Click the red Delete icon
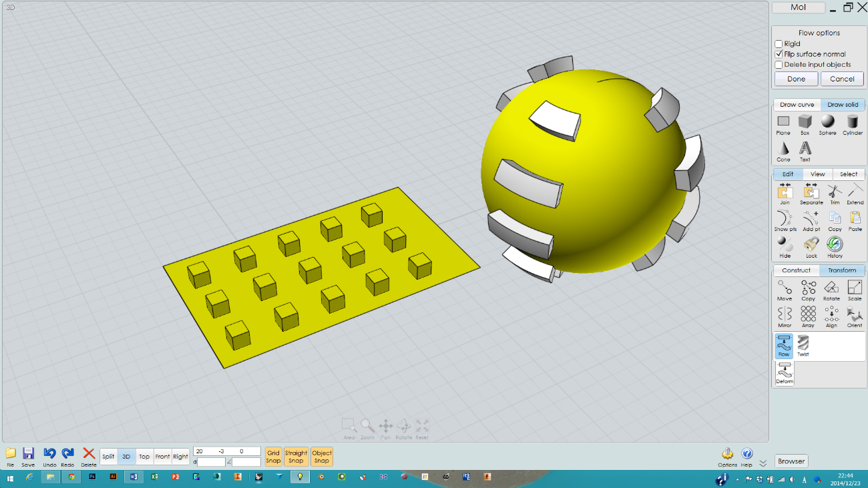The height and width of the screenshot is (488, 868). point(89,457)
